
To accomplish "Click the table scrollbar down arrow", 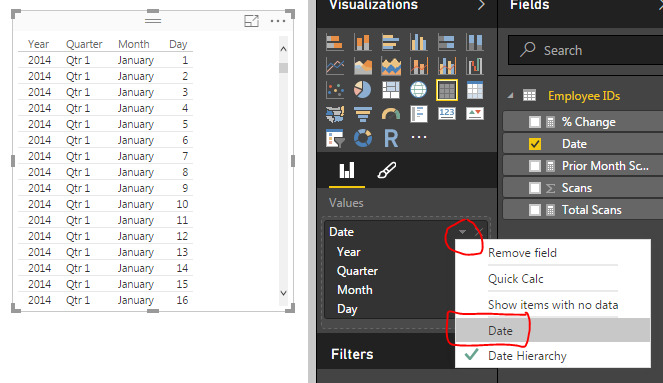I will 283,293.
